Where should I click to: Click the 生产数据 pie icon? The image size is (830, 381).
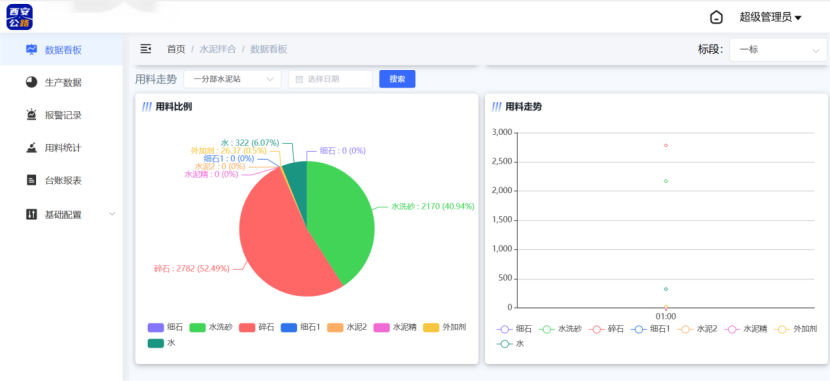[x=32, y=82]
